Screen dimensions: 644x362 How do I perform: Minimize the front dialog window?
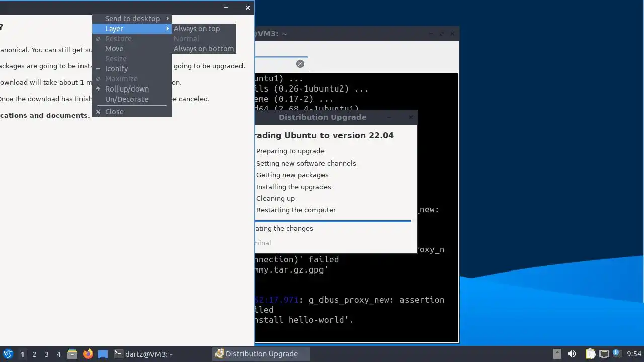(226, 8)
